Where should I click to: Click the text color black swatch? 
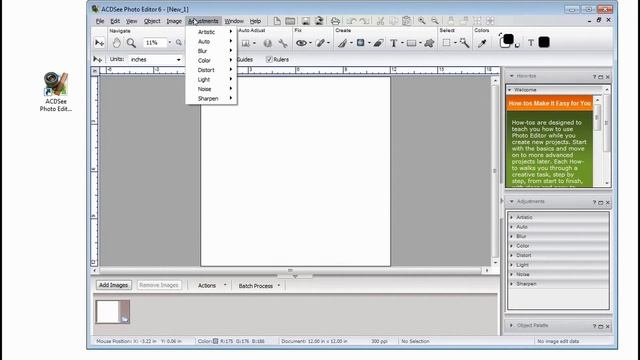click(x=544, y=42)
